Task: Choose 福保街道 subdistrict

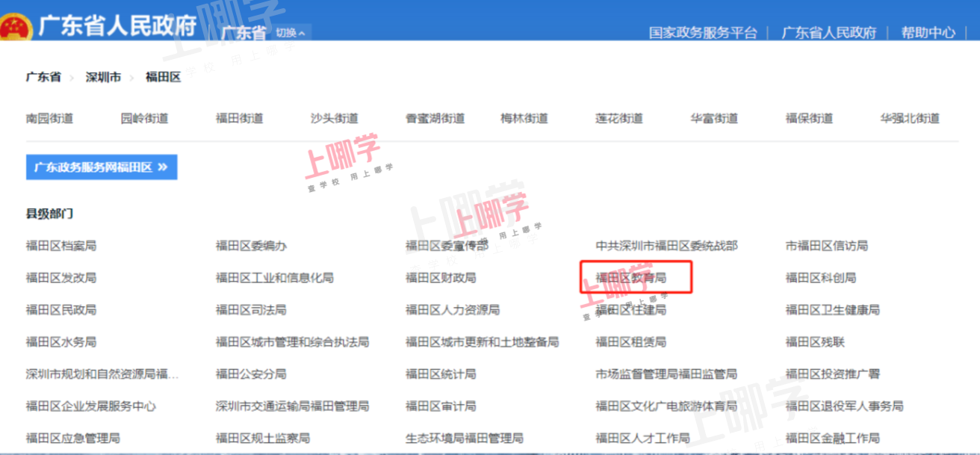Action: [809, 118]
